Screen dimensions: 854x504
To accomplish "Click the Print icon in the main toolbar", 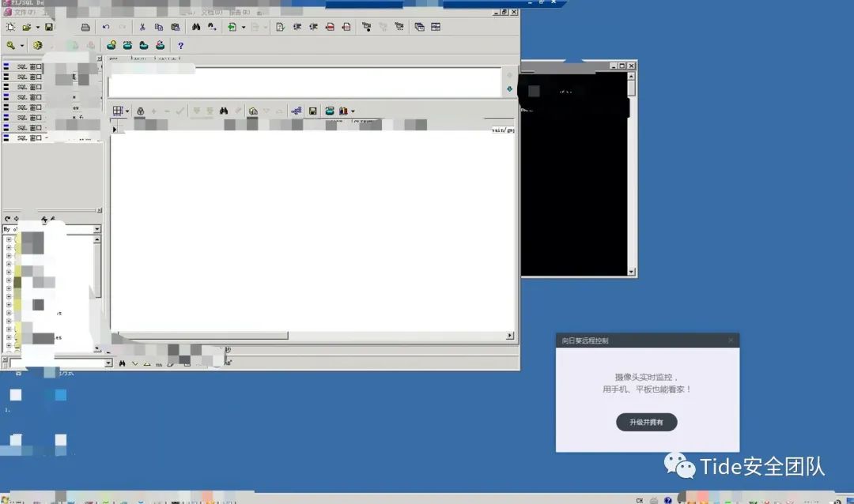I will point(85,27).
